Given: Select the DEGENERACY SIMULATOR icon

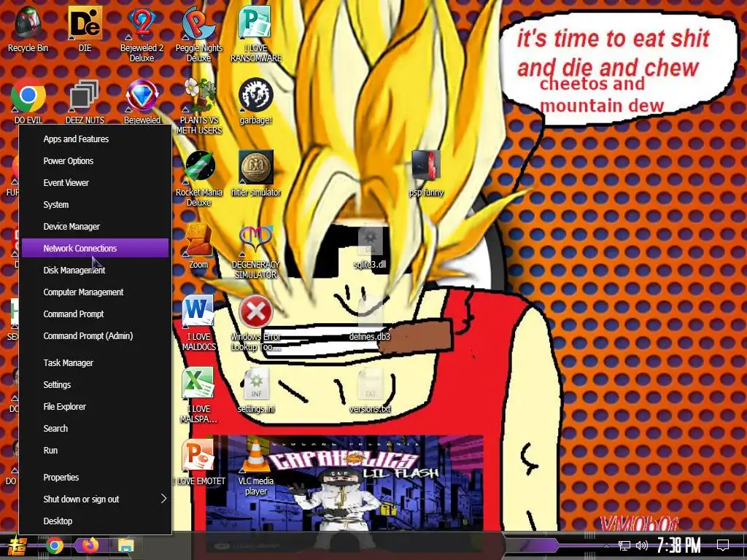Looking at the screenshot, I should pos(256,251).
